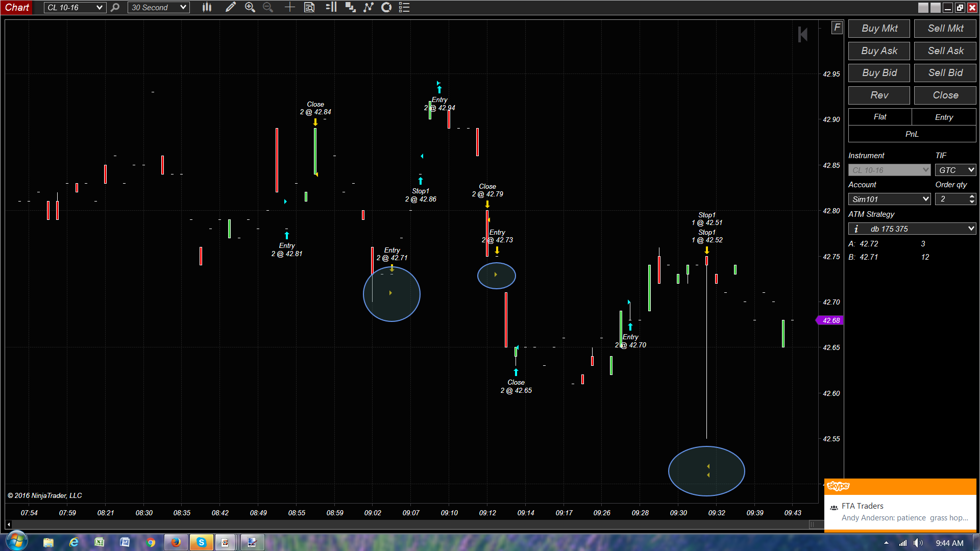Activate the crosshair cursor icon

pos(289,7)
